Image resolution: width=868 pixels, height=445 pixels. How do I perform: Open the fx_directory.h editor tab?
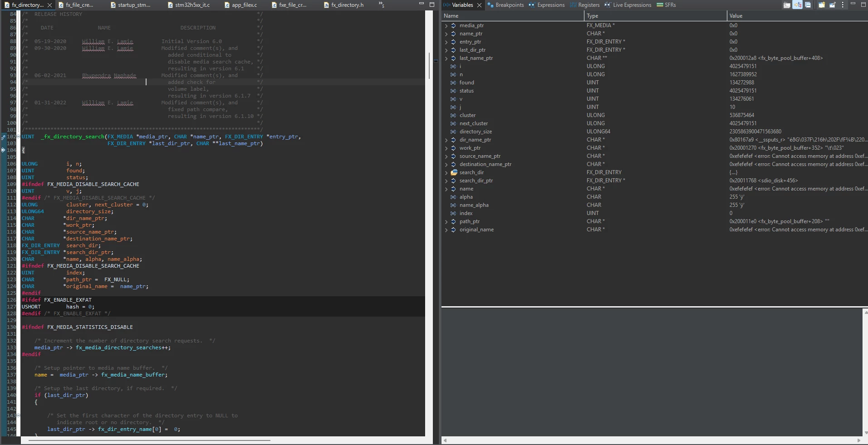[344, 5]
